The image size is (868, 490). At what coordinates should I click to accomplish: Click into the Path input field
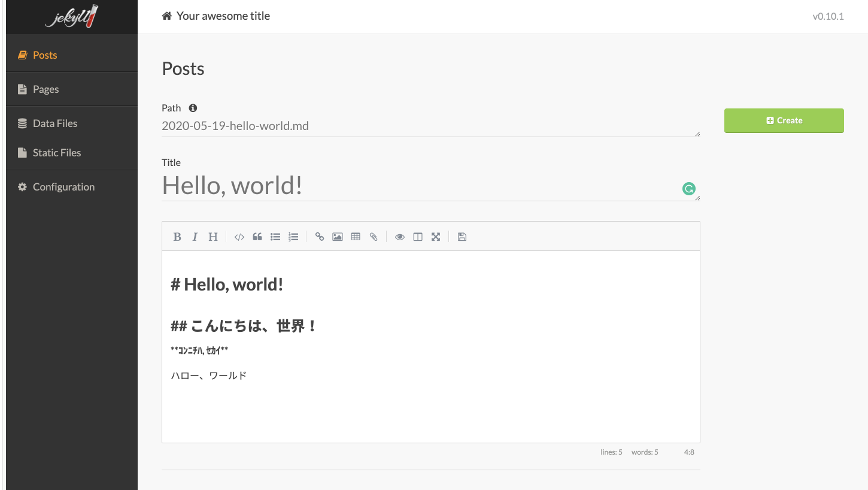pyautogui.click(x=431, y=126)
